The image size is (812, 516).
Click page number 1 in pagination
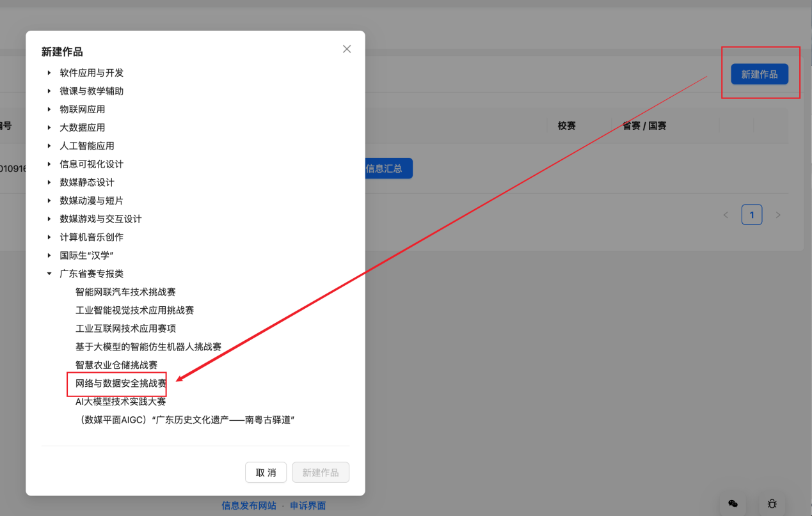(x=752, y=215)
